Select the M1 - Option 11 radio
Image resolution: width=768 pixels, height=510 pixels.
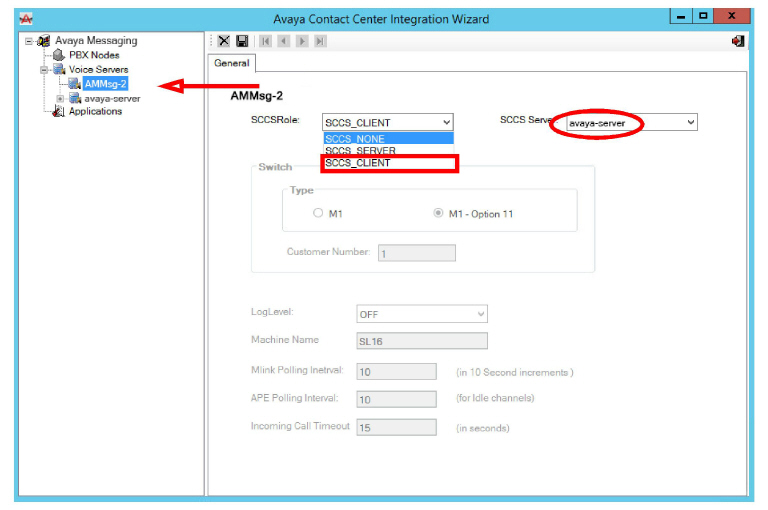point(438,213)
